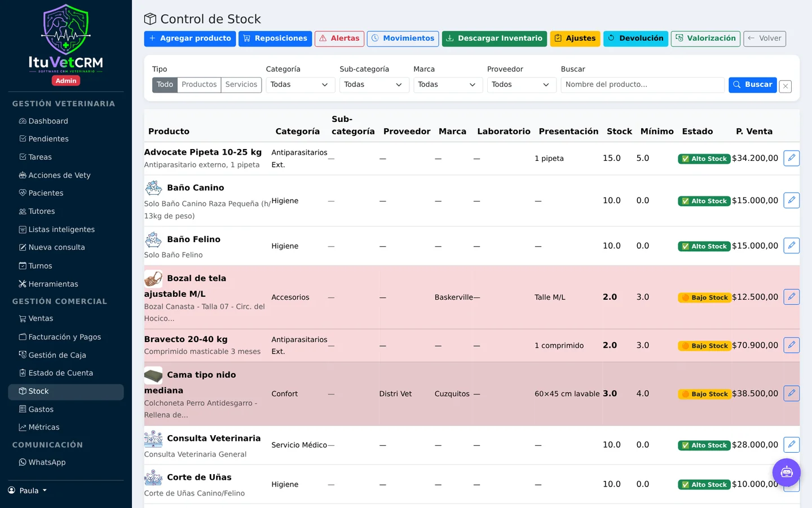Click the Devolución button
The width and height of the screenshot is (812, 508).
coord(636,38)
